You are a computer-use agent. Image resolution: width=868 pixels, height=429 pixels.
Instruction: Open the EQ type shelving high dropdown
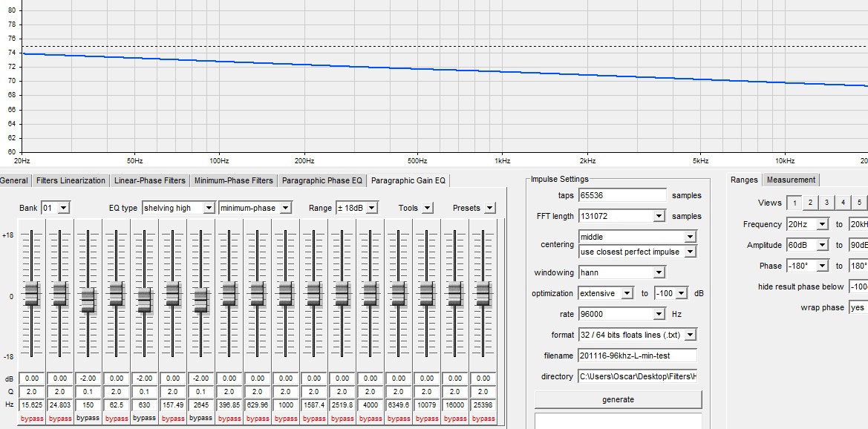209,209
